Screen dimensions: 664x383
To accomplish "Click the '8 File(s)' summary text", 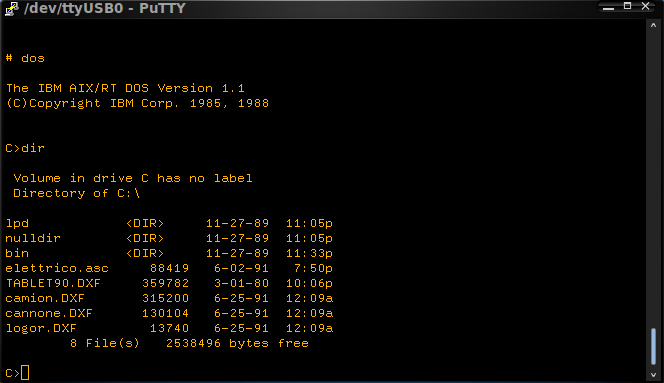I will tap(105, 343).
